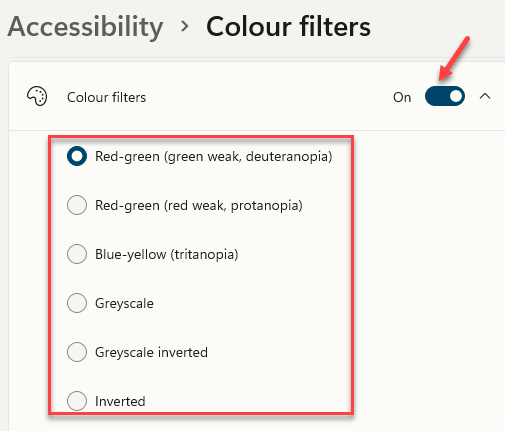Click the 'Colour filters' page title heading
This screenshot has width=505, height=431.
tap(288, 27)
